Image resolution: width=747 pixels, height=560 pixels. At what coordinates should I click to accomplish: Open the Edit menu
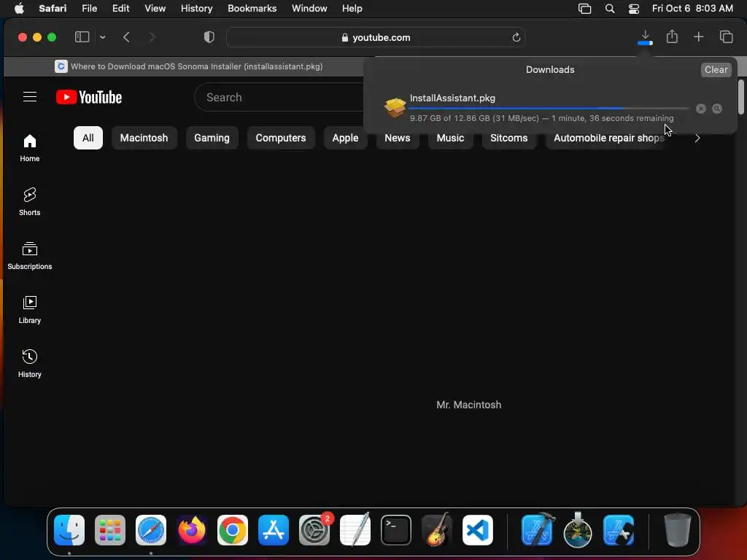pos(120,9)
